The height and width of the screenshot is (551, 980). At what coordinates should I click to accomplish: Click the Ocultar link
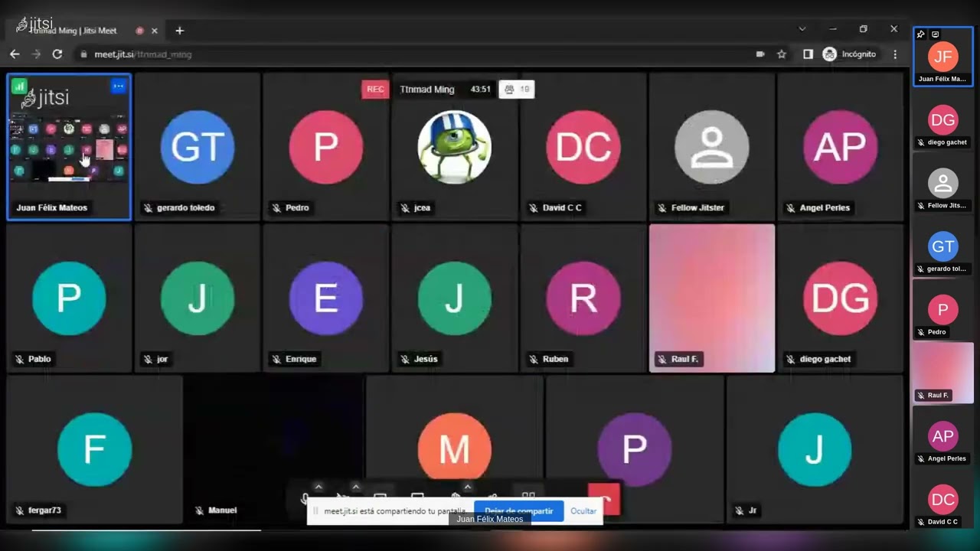[583, 510]
